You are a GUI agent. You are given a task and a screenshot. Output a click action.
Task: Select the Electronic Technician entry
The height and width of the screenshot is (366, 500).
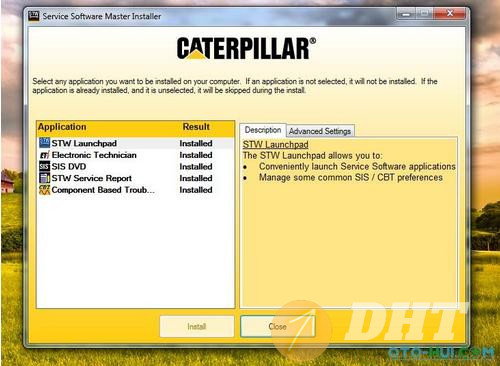pos(135,155)
